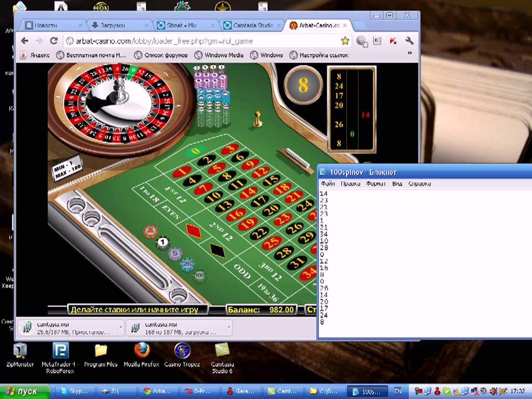Expand bookmarks overflow chevron
The height and width of the screenshot is (399, 532).
click(x=410, y=53)
